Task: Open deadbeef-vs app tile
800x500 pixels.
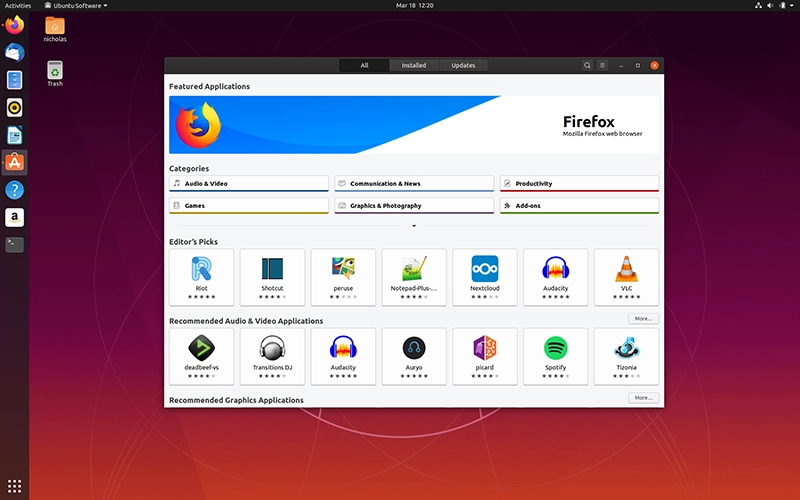Action: click(x=202, y=357)
